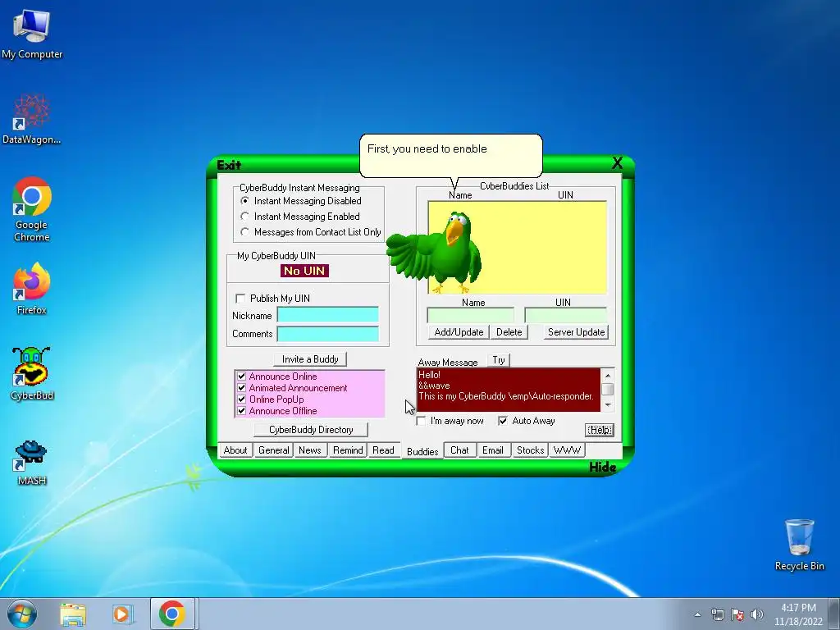Click the Server Update button
The width and height of the screenshot is (840, 630).
pos(576,332)
